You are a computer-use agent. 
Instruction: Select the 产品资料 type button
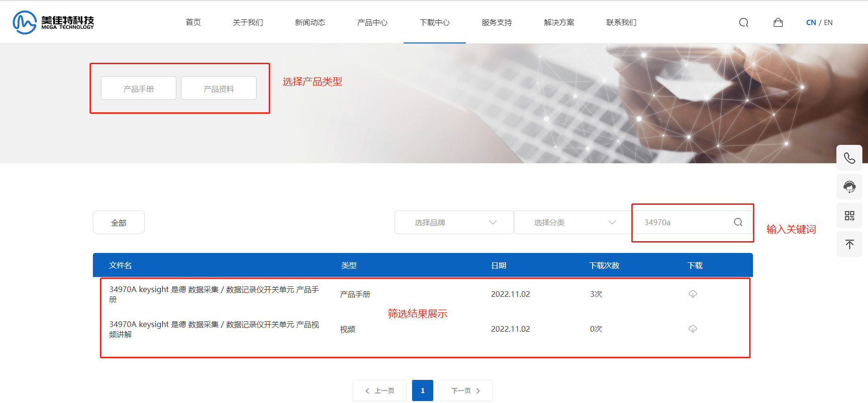(x=219, y=88)
